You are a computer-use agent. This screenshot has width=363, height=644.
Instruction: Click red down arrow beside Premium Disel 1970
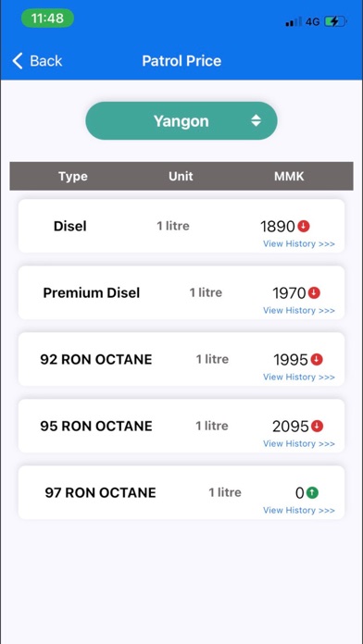[314, 292]
